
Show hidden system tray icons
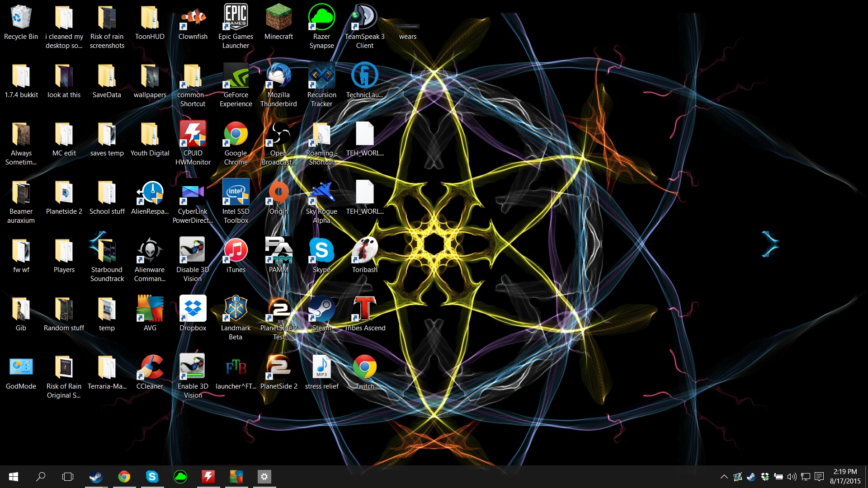coord(724,477)
